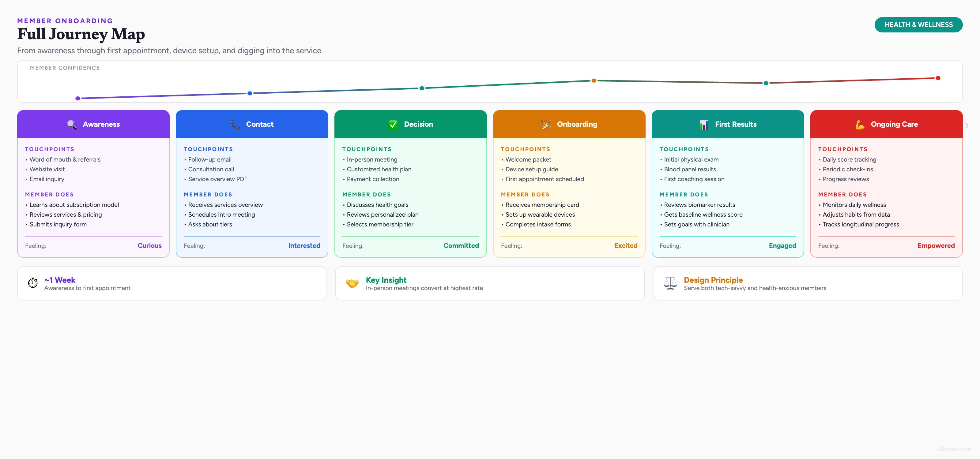The width and height of the screenshot is (980, 459).
Task: Click the phone icon in Contact header
Action: (x=235, y=125)
